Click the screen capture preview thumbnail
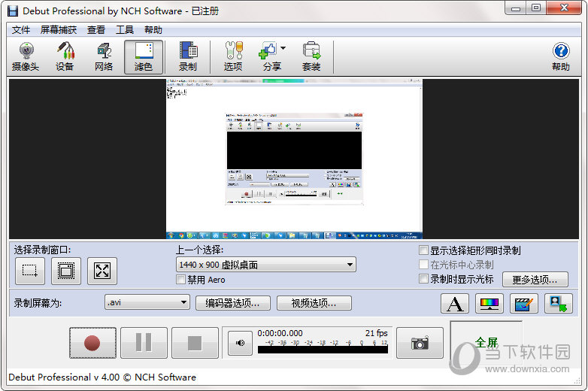 coord(294,159)
